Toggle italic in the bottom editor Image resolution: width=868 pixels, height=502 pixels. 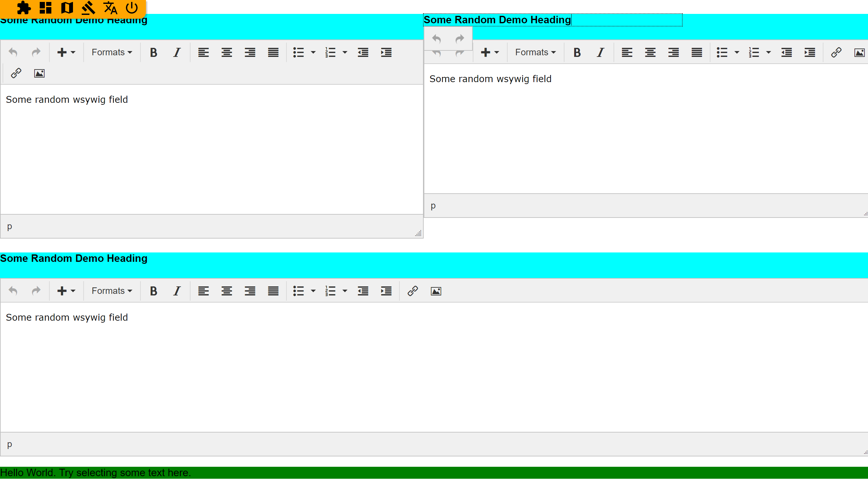click(x=177, y=291)
